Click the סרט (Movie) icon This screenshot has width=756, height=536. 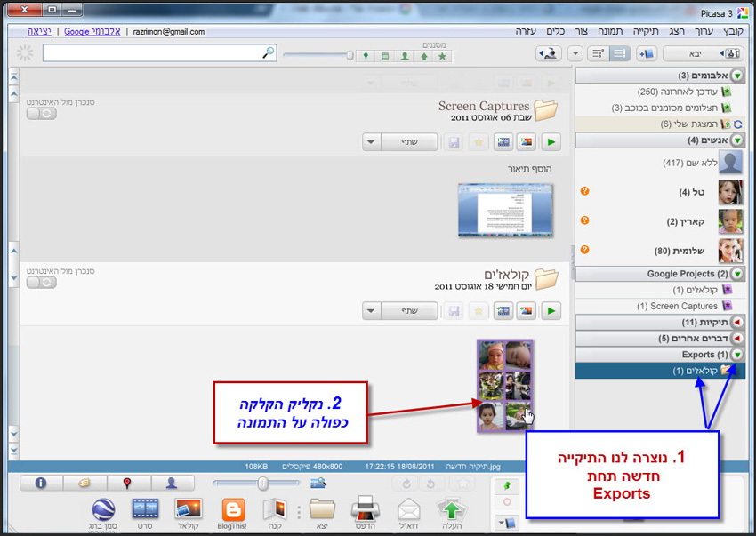tap(145, 514)
